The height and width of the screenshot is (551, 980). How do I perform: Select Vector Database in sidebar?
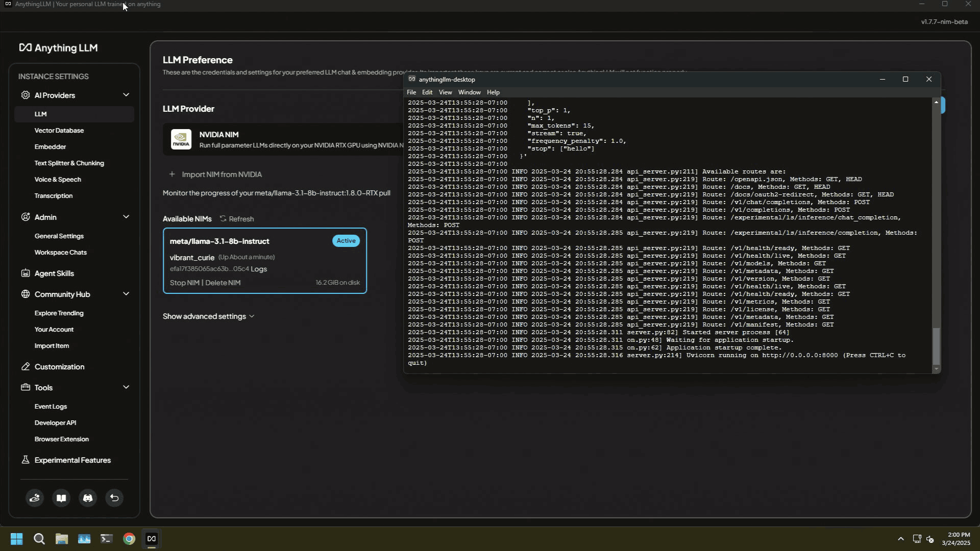[59, 131]
